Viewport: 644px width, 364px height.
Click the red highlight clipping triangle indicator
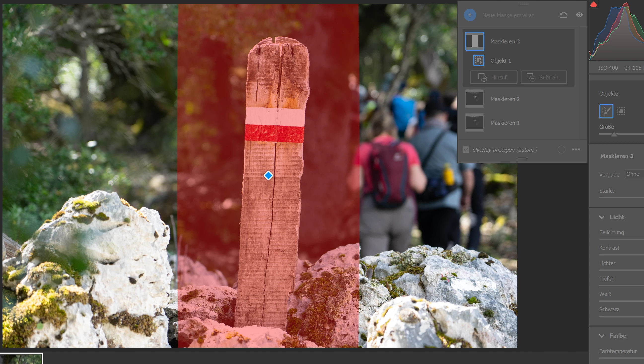click(594, 4)
